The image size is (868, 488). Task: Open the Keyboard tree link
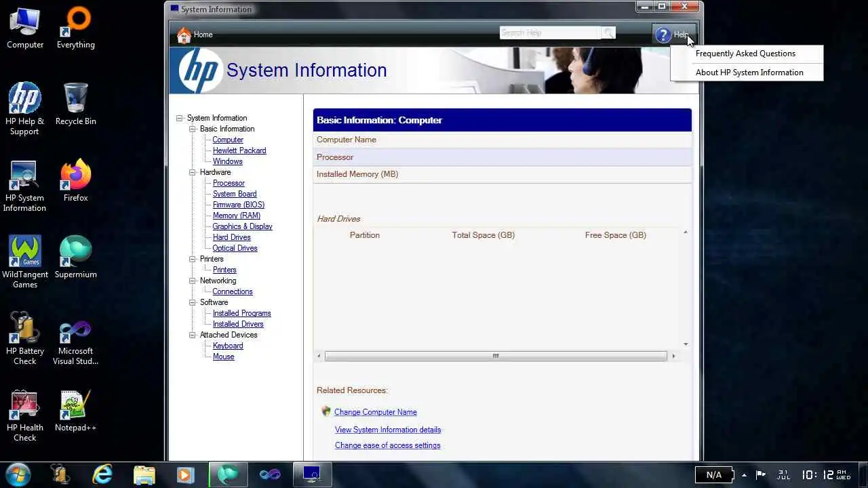click(x=228, y=346)
